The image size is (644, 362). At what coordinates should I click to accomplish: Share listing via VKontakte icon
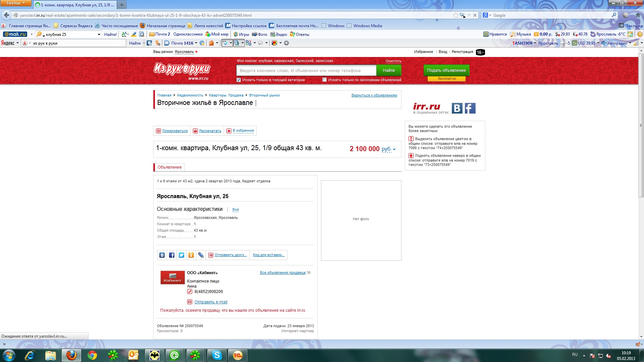tap(162, 255)
